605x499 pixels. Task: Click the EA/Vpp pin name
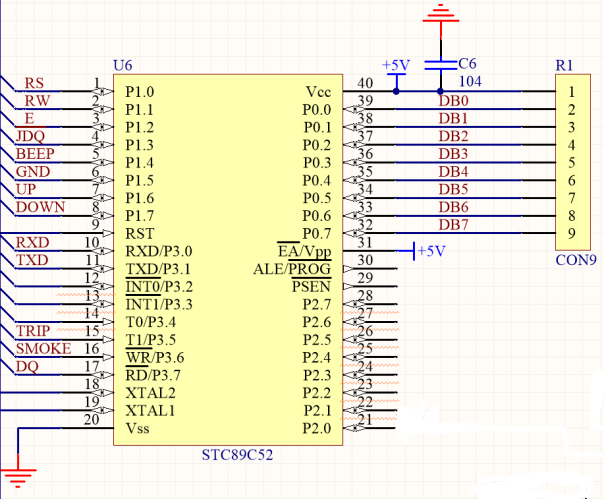[304, 252]
